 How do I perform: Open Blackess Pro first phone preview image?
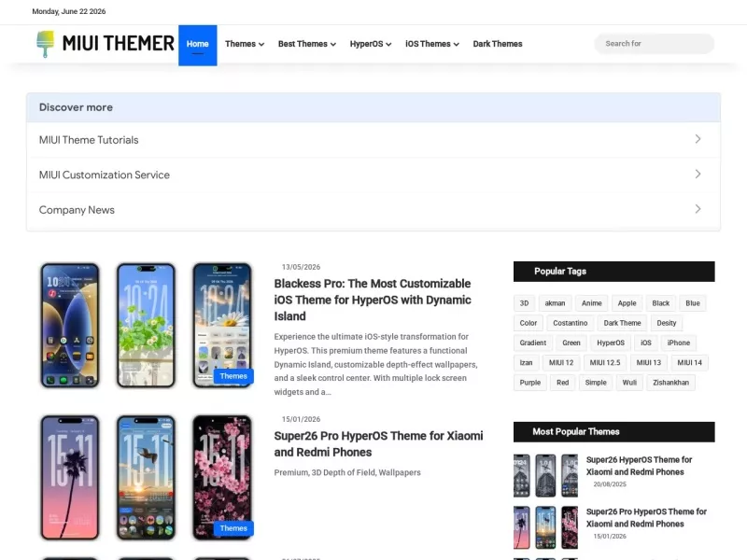(69, 325)
